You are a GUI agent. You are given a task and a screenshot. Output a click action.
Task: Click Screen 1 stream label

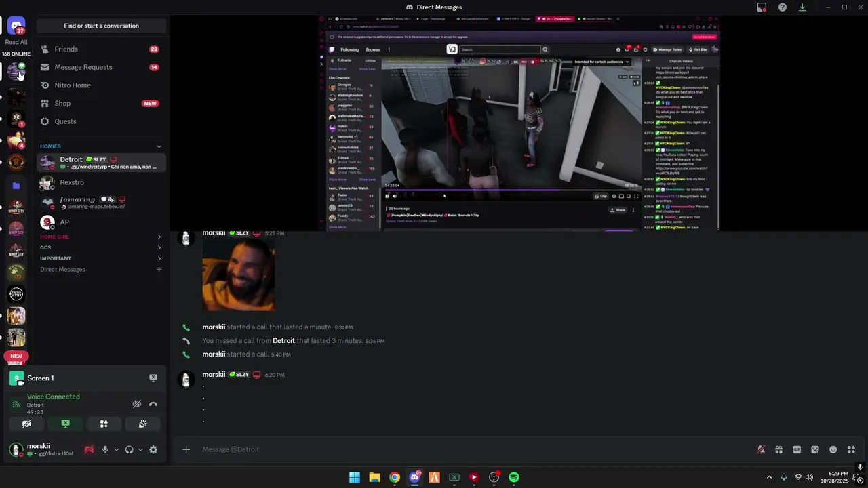point(41,378)
